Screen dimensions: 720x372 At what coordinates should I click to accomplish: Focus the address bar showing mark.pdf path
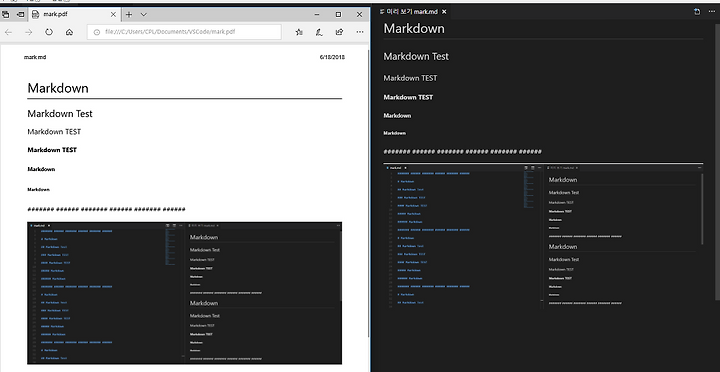pos(184,32)
